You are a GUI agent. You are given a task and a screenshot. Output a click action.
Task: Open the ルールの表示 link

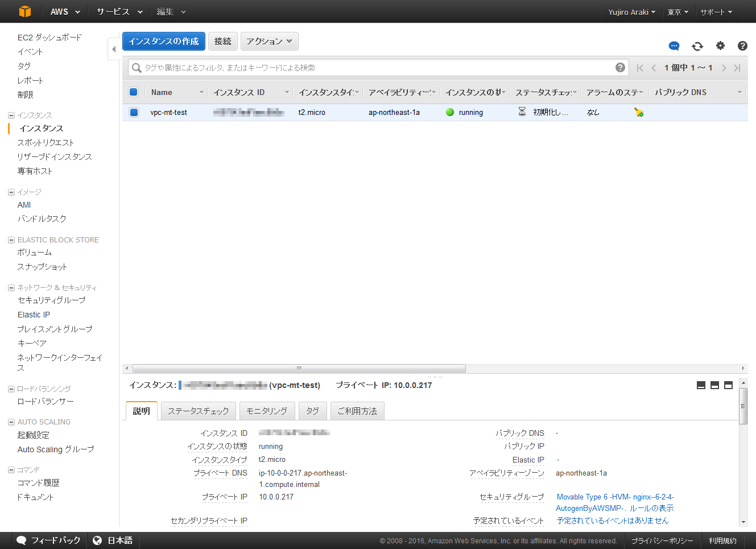pos(651,508)
